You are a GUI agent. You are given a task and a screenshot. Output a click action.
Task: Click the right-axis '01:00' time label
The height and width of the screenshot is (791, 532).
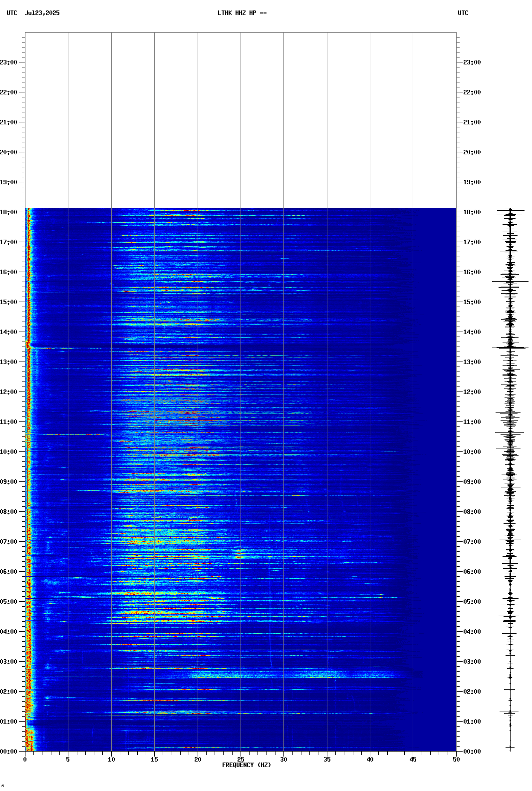(472, 722)
